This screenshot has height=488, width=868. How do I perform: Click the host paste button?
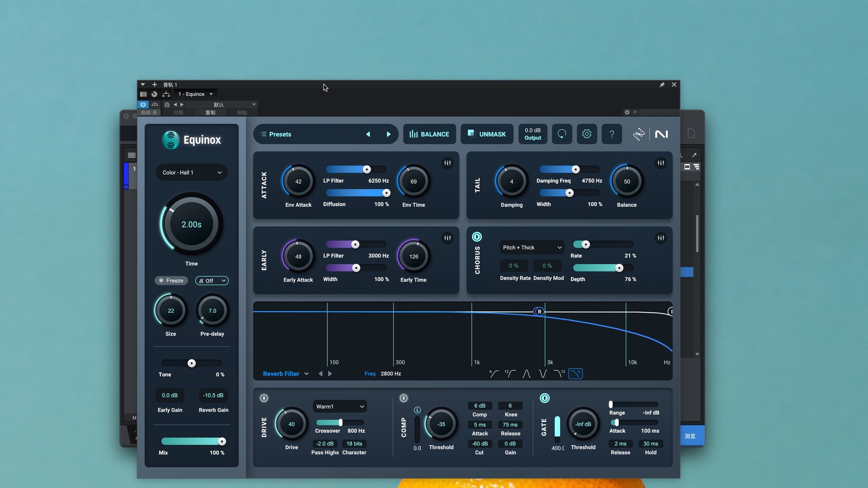pos(242,113)
